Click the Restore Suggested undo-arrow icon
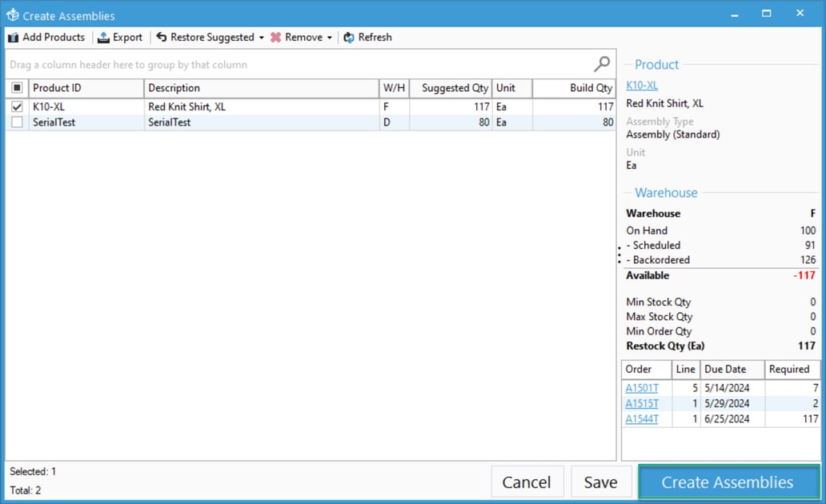 [x=162, y=37]
